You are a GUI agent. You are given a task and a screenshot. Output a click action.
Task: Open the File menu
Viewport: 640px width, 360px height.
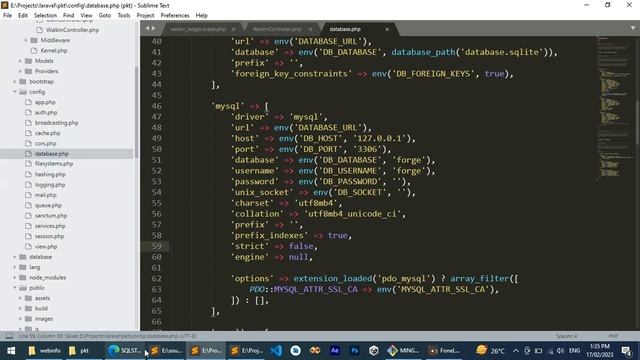7,15
